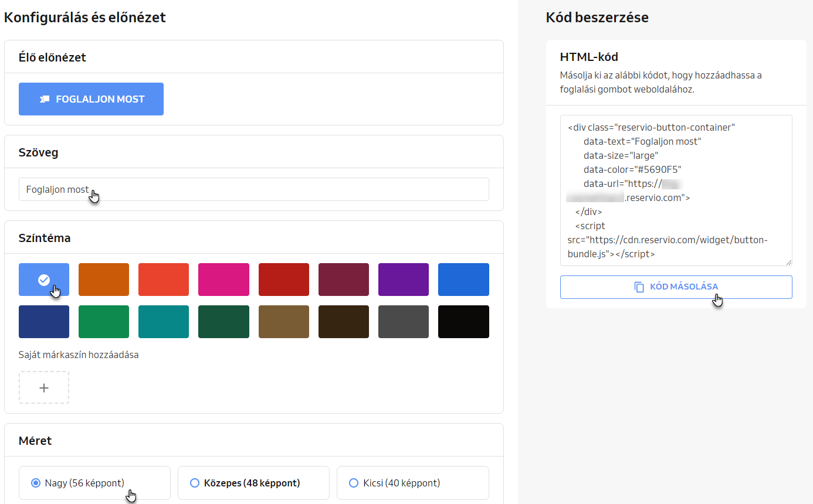Select the light brown color swatch
This screenshot has width=813, height=504.
pos(284,322)
